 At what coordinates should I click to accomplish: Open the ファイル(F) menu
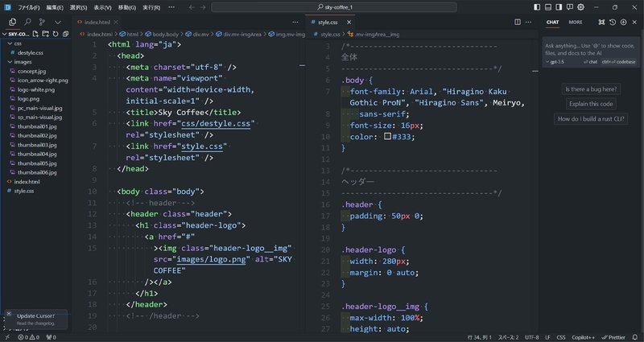[x=28, y=7]
